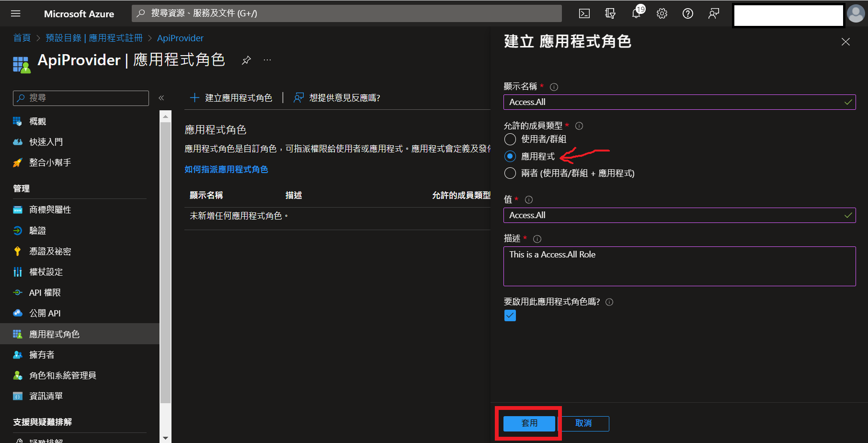Sort by 顯示名稱 column header

206,195
